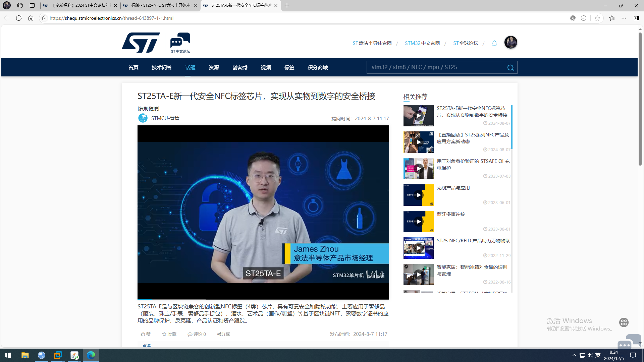
Task: Open the Windows notification center
Action: [633, 355]
